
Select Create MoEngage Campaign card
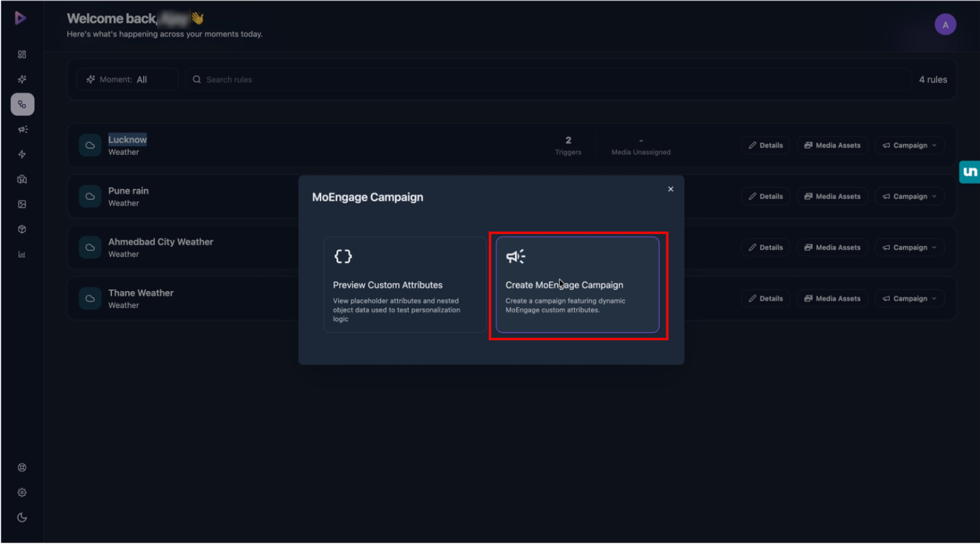(577, 285)
